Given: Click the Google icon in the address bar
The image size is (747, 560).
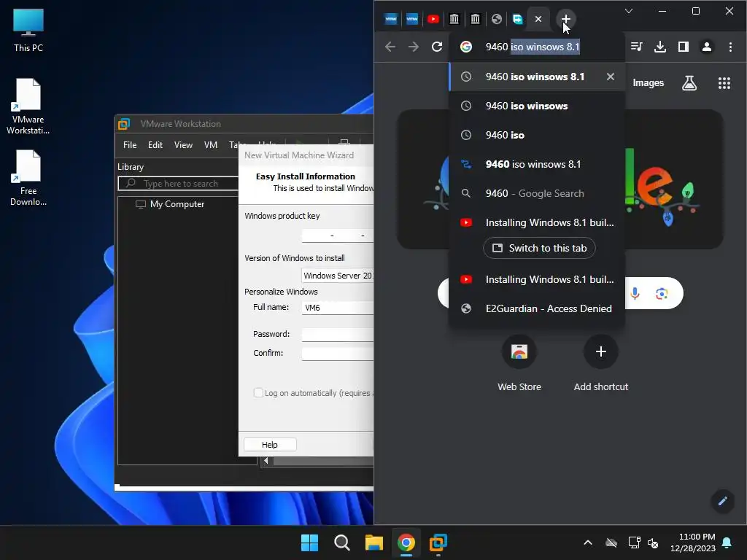Looking at the screenshot, I should [466, 47].
